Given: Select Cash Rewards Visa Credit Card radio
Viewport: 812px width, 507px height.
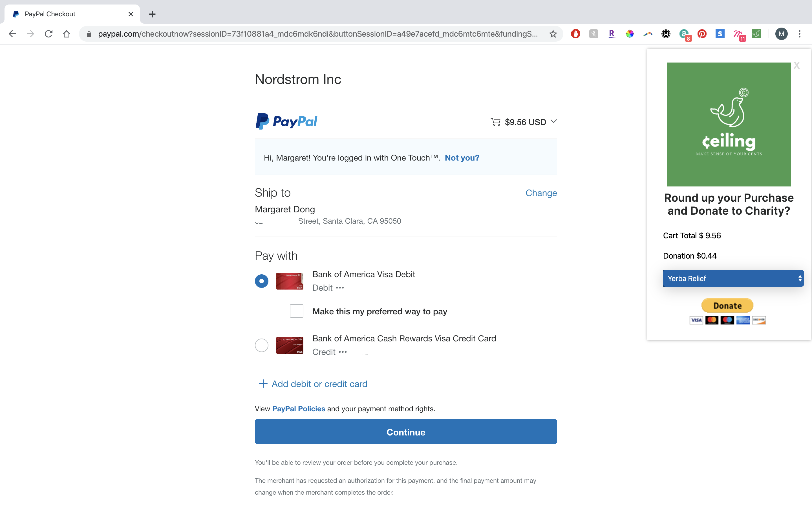Looking at the screenshot, I should click(261, 345).
